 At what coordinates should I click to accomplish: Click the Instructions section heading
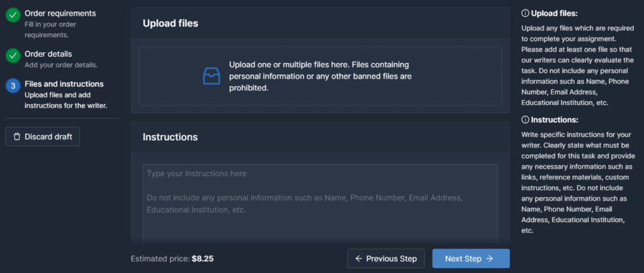tap(170, 137)
